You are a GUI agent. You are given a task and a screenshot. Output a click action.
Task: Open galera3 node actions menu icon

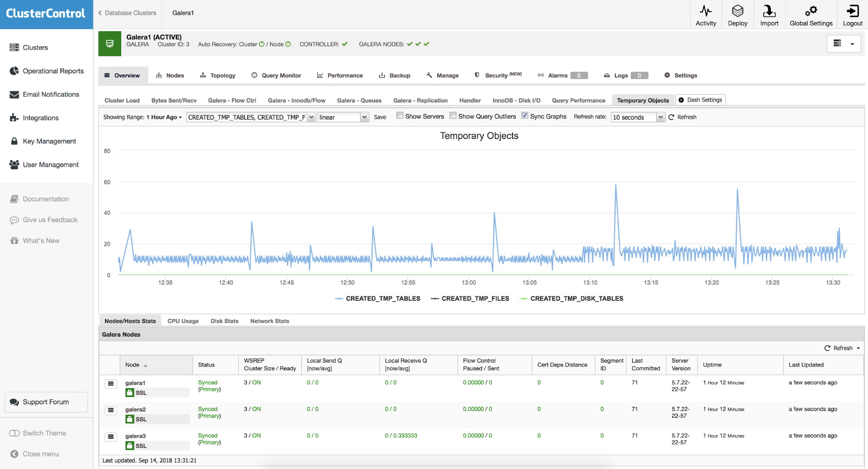[x=111, y=437]
